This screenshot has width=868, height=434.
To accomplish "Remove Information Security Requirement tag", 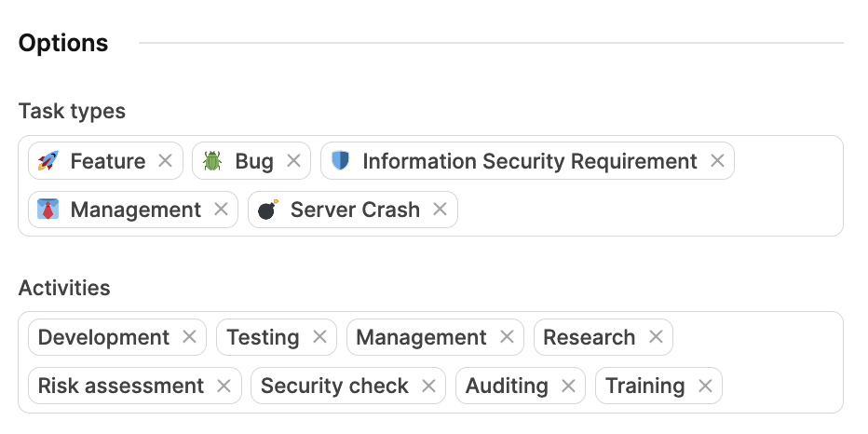I will (717, 161).
